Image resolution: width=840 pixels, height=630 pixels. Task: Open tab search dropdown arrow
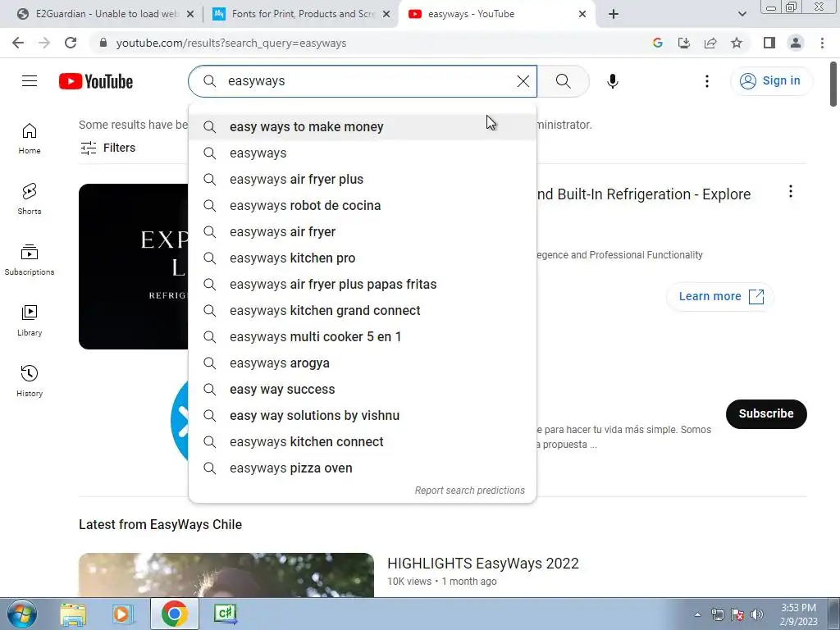tap(742, 15)
